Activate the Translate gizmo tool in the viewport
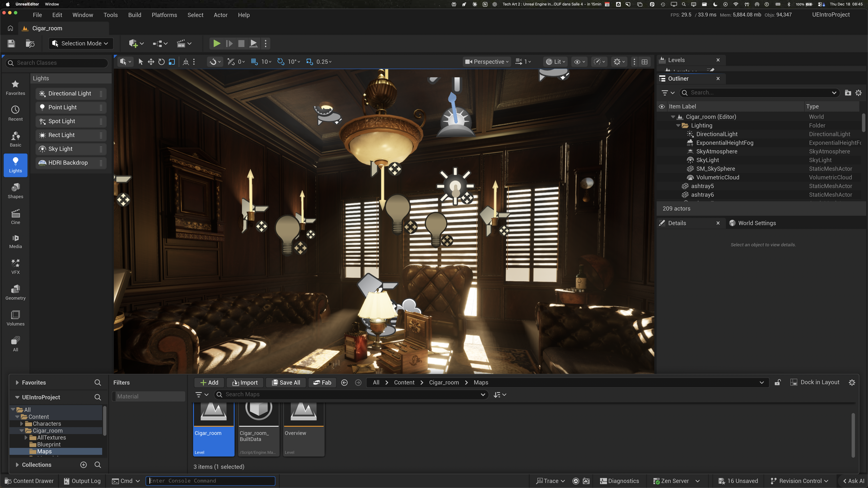Image resolution: width=868 pixels, height=488 pixels. [x=151, y=62]
